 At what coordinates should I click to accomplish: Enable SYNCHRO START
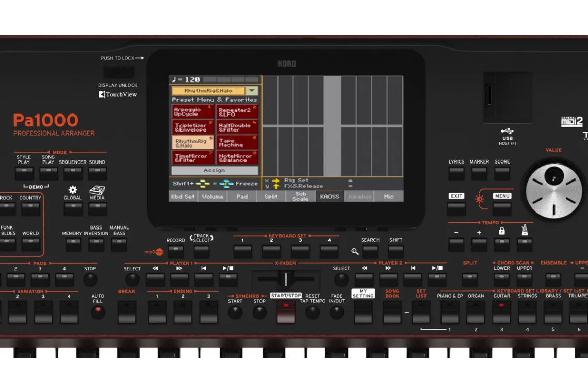coord(235,312)
